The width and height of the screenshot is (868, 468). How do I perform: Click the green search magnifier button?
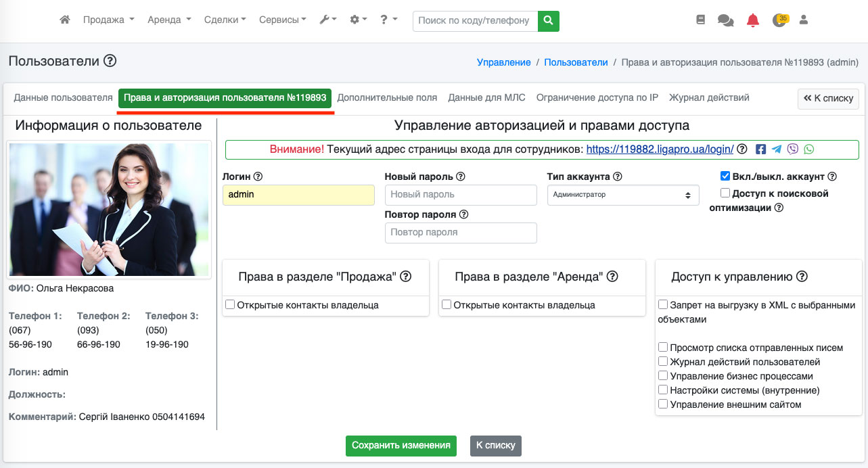pyautogui.click(x=549, y=20)
